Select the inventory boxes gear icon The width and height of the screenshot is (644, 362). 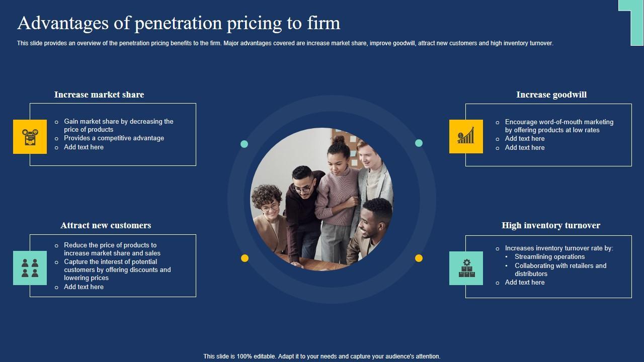pos(466,268)
